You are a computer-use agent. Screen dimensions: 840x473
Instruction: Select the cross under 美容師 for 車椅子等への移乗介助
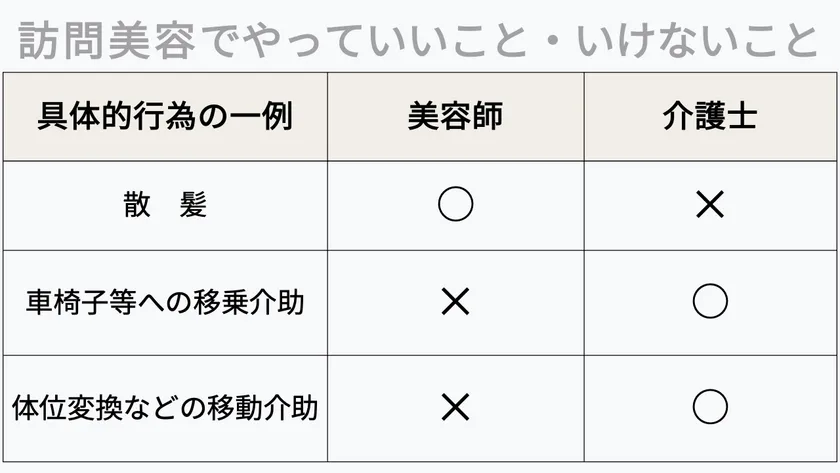(455, 302)
